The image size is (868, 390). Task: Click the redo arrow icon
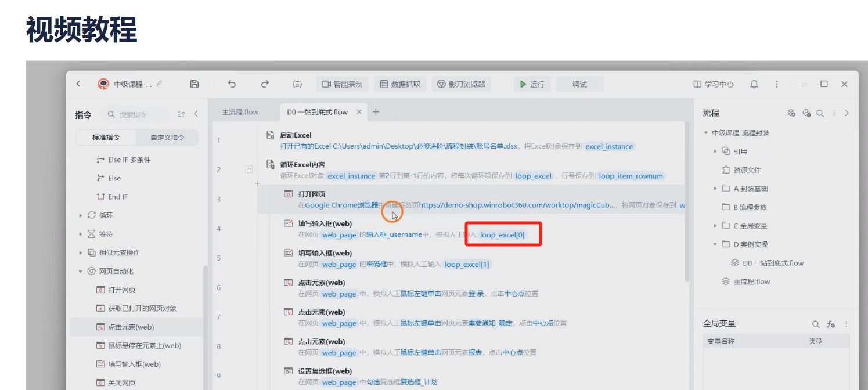click(265, 84)
